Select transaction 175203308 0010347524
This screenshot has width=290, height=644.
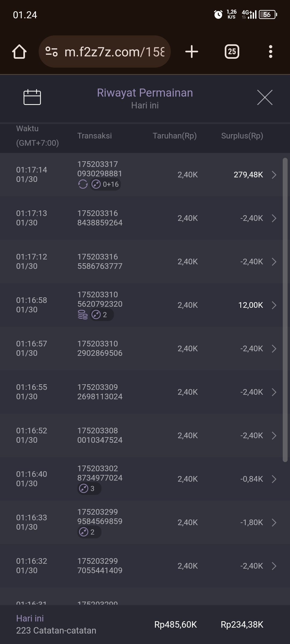click(x=100, y=435)
